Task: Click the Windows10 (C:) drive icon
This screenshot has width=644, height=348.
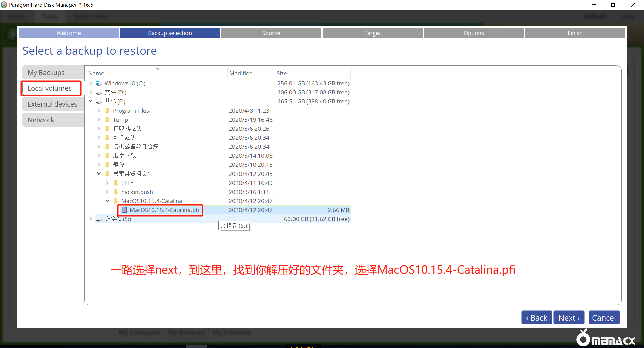Action: click(x=99, y=83)
